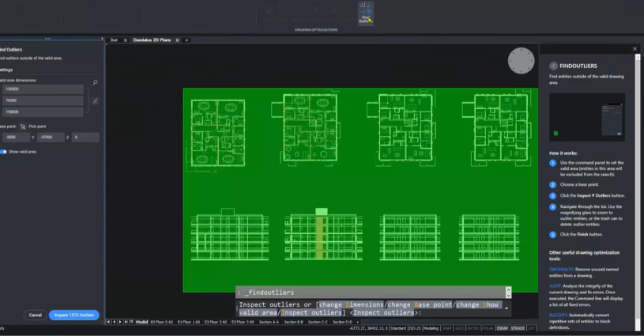The width and height of the screenshot is (644, 336).
Task: Open the E1 Floor 1 A0 layout
Action: (x=189, y=322)
